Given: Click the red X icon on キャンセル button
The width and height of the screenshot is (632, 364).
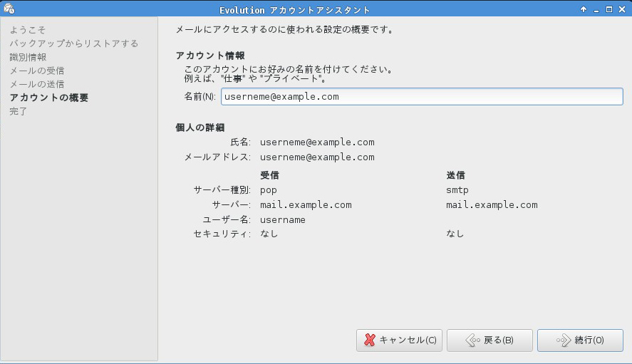Looking at the screenshot, I should tap(369, 340).
